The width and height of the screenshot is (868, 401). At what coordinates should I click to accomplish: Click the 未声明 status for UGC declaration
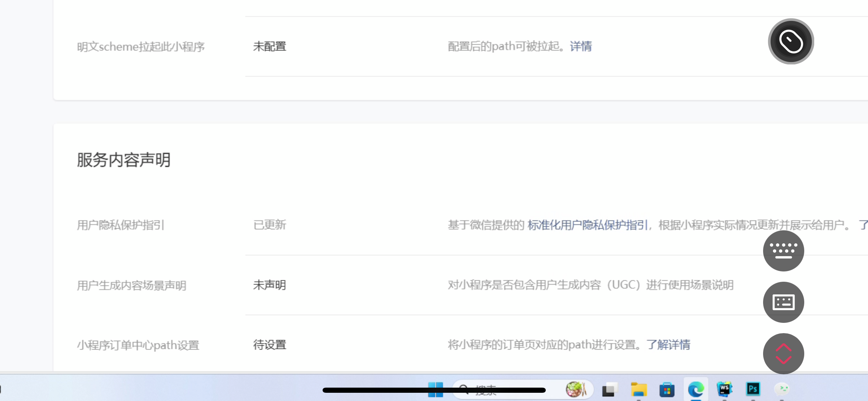269,285
